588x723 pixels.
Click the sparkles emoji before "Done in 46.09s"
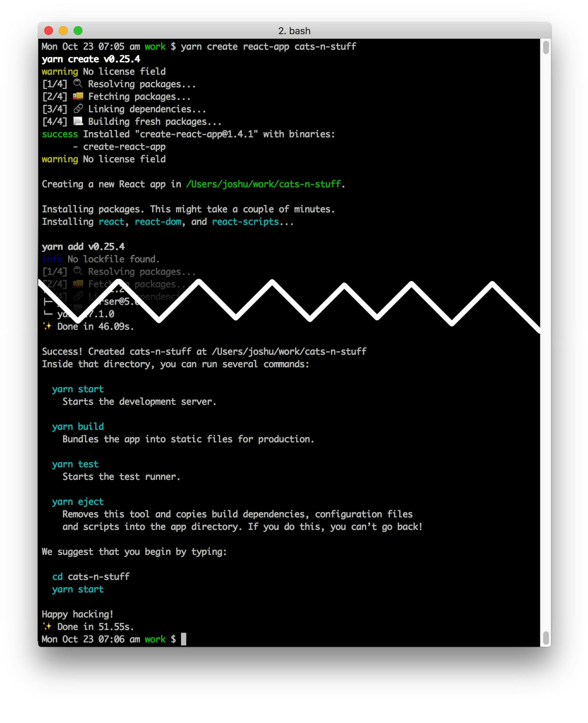47,326
